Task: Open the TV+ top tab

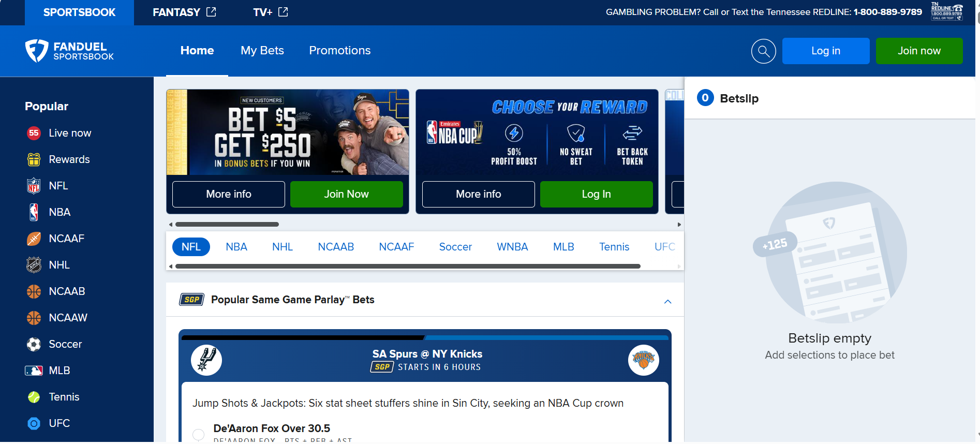Action: (x=270, y=12)
